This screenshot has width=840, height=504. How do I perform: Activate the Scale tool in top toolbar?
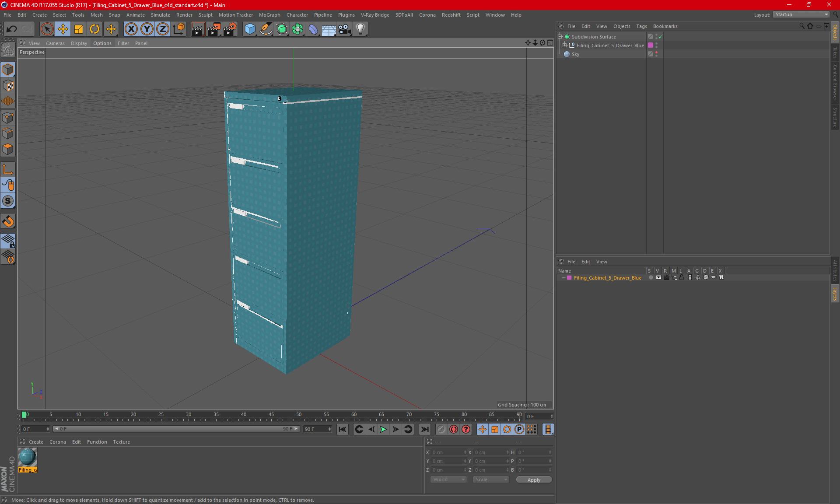pyautogui.click(x=79, y=29)
